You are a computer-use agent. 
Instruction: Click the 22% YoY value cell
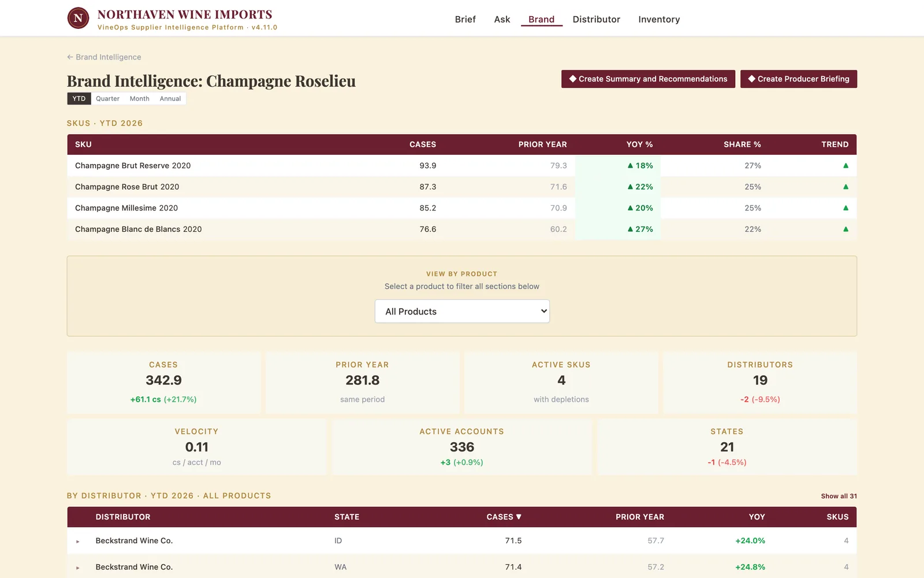point(618,187)
